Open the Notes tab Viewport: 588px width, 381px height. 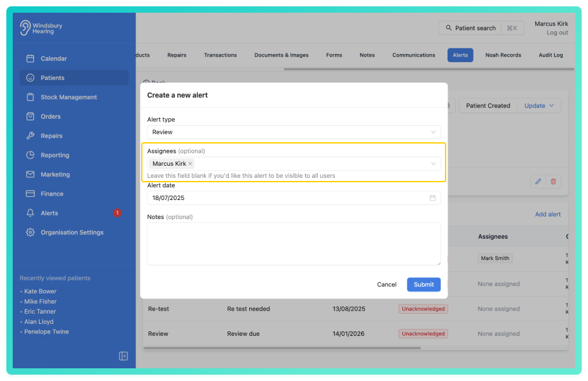pyautogui.click(x=367, y=55)
